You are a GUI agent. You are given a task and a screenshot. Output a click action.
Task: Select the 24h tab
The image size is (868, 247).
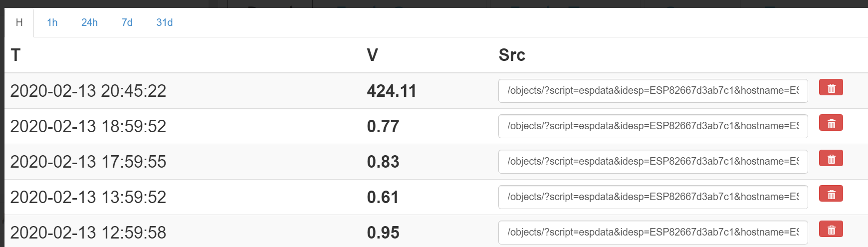pyautogui.click(x=89, y=22)
